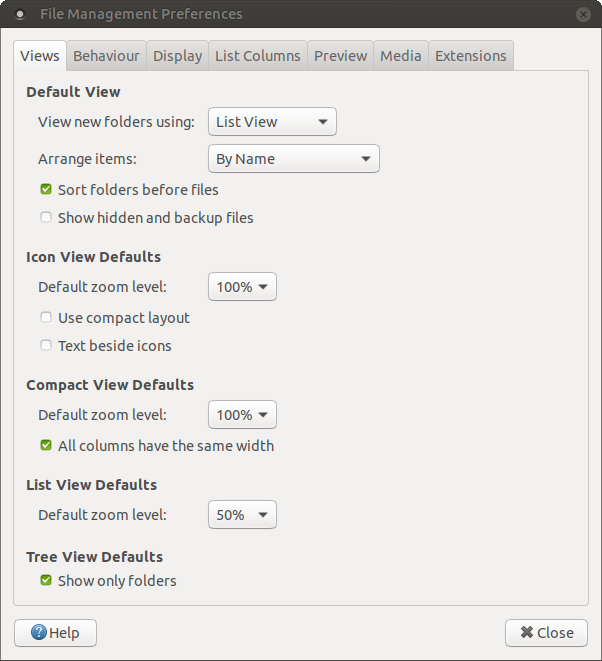The height and width of the screenshot is (661, 602).
Task: Expand the Arrange items By Name dropdown
Action: click(x=293, y=158)
